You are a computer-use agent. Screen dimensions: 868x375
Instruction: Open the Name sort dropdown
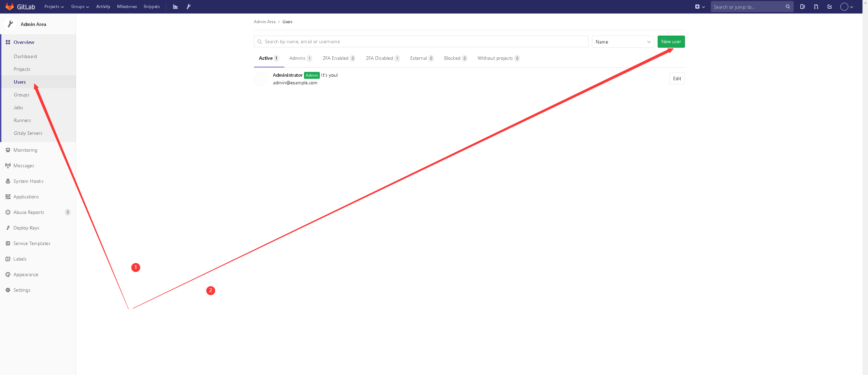[623, 42]
